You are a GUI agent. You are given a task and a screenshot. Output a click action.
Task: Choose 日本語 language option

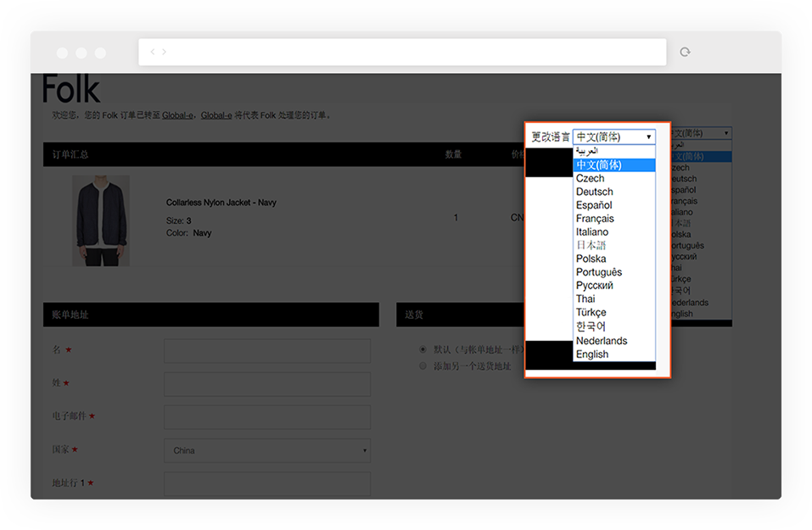(614, 245)
